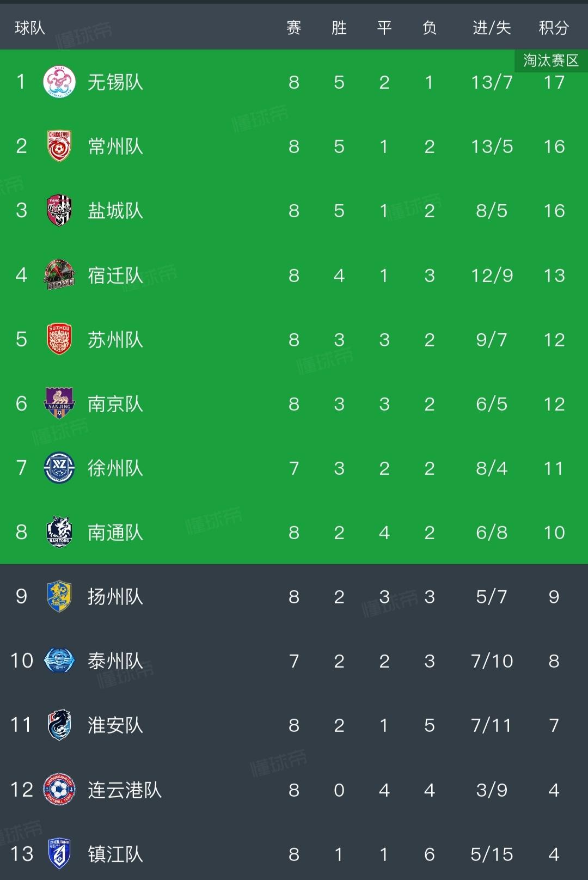Tap the 淘汰赛区 label tag
588x880 pixels.
[551, 60]
